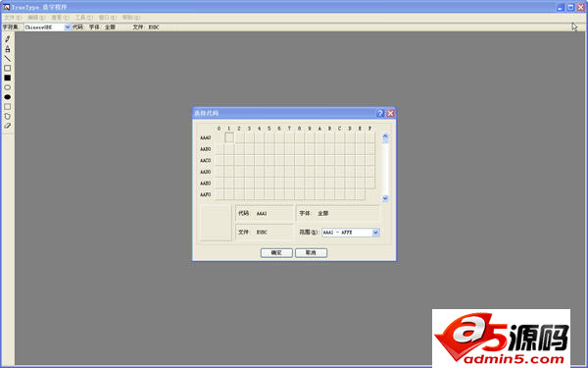
Task: Activate the Freeform Selection tool
Action: [x=8, y=116]
